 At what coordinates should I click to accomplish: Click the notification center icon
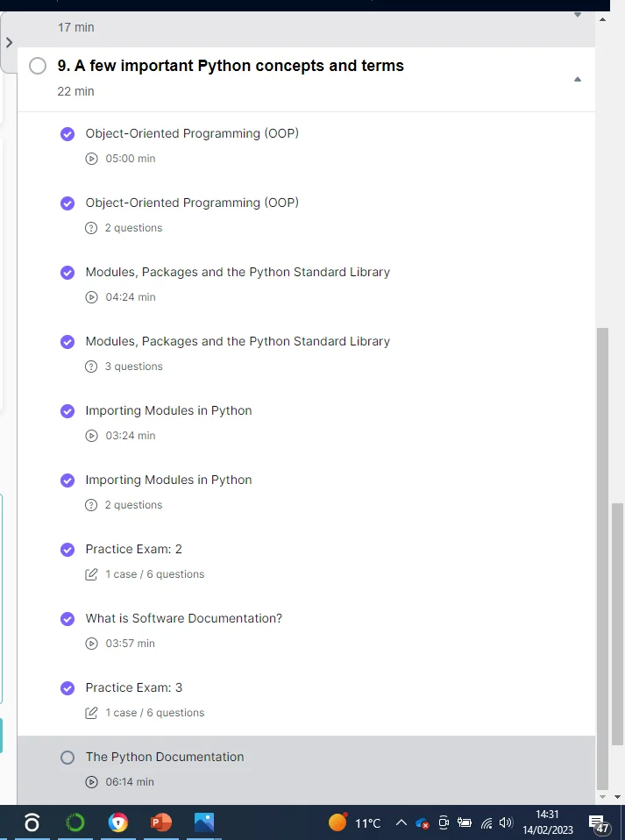click(600, 822)
